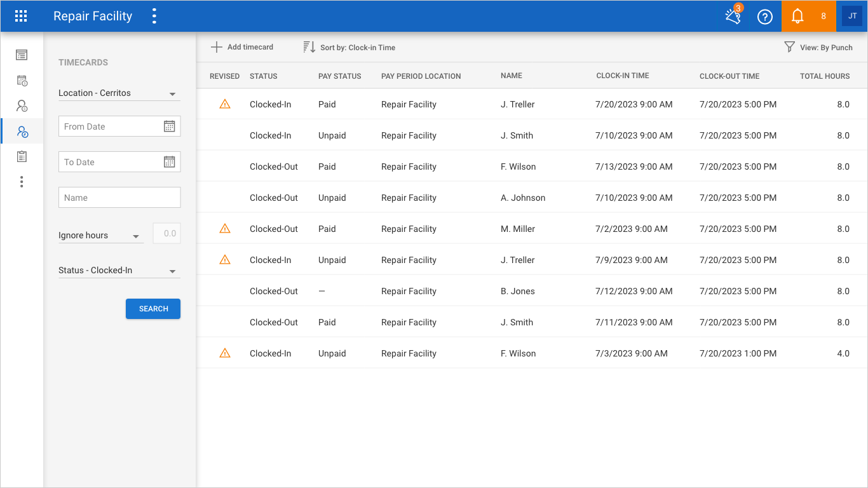The image size is (868, 488).
Task: Click the STATUS column header
Action: coord(264,76)
